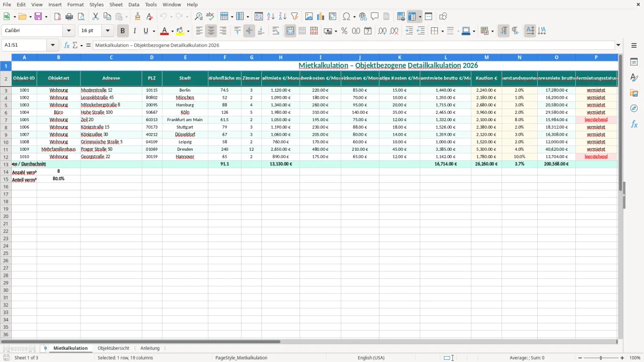Expand the Name Box dropdown
This screenshot has height=362, width=644.
53,45
